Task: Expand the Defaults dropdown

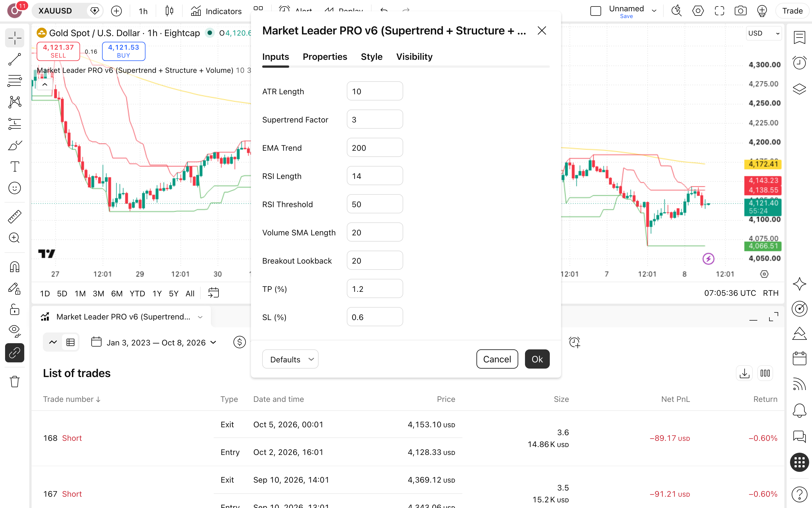Action: tap(290, 359)
